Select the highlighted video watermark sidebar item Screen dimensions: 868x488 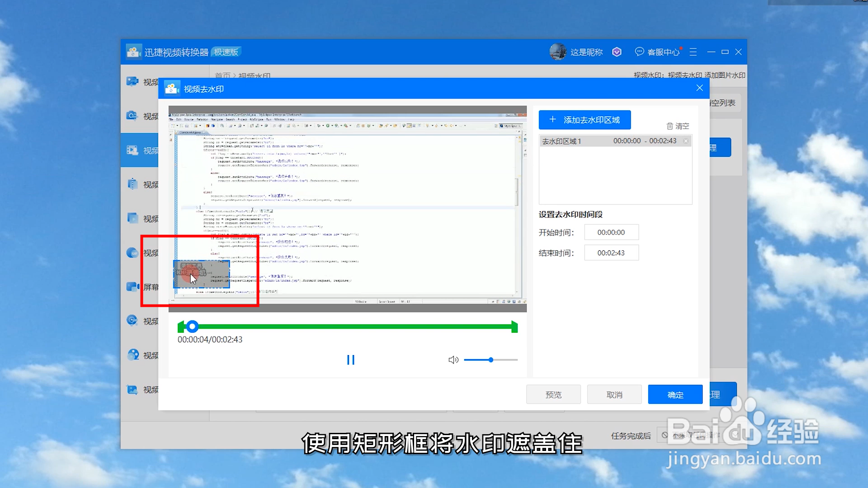point(140,150)
